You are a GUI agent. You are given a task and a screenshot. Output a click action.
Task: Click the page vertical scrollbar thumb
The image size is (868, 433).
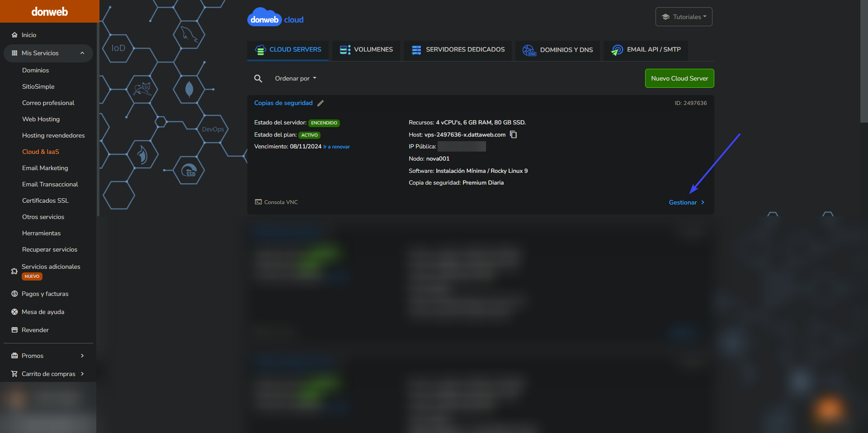[864, 61]
